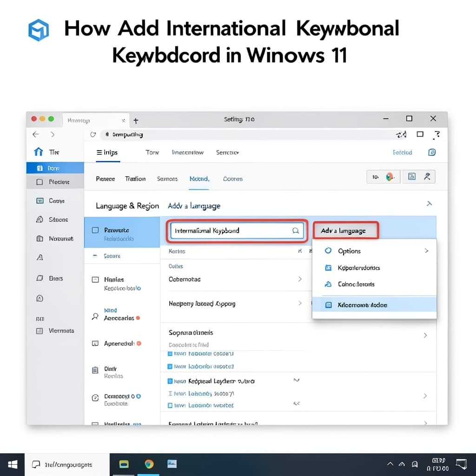Click the person toolbar icon
This screenshot has width=476, height=476.
tap(427, 176)
